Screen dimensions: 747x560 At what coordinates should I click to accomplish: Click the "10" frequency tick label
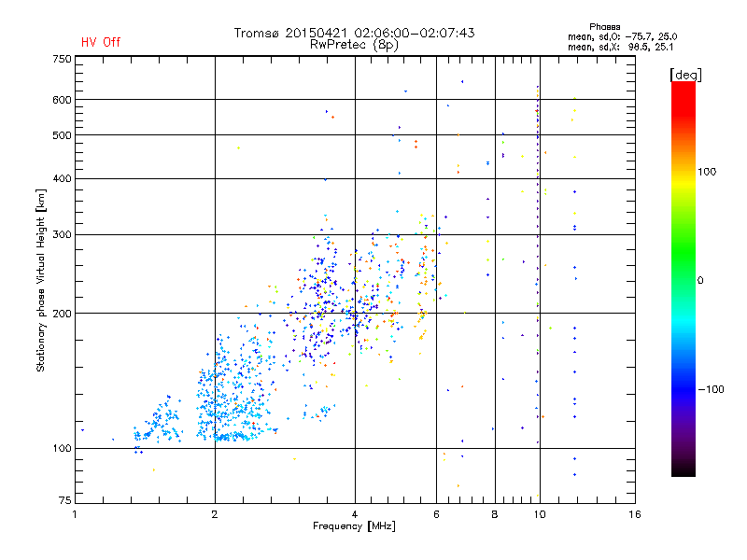coord(540,514)
